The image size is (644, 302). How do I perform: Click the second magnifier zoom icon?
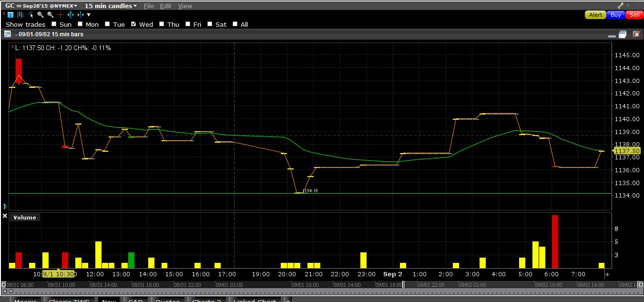[50, 15]
